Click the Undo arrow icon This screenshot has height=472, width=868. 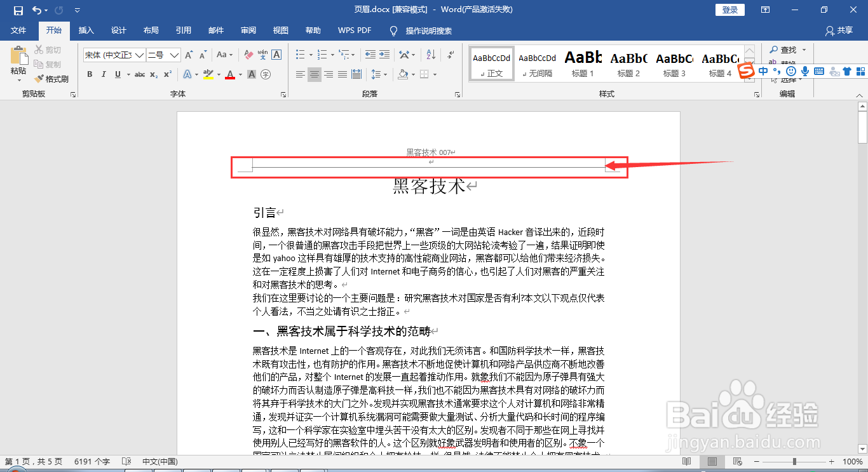click(37, 10)
